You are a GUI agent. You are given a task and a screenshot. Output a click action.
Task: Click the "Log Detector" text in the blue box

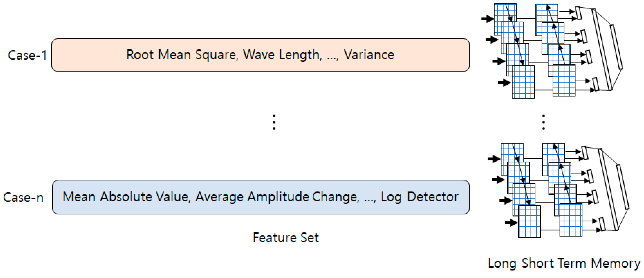[x=419, y=197]
